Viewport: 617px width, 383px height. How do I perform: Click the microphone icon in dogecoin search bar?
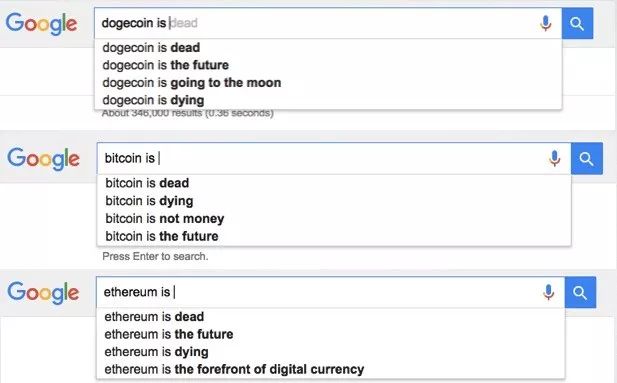coord(545,24)
